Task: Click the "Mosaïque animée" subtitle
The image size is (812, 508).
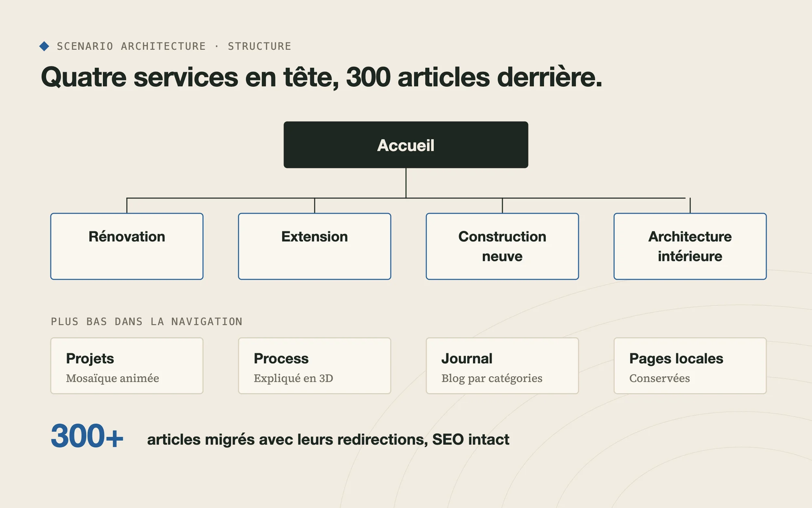Action: (112, 378)
